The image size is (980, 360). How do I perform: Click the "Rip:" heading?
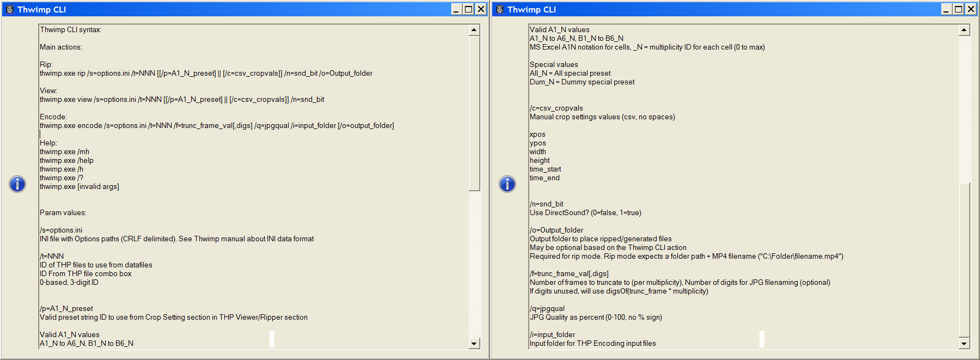pyautogui.click(x=46, y=65)
